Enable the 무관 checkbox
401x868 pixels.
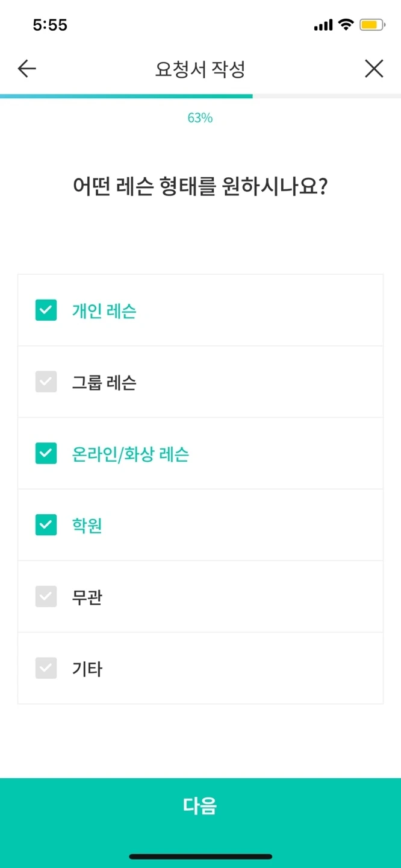[x=46, y=596]
